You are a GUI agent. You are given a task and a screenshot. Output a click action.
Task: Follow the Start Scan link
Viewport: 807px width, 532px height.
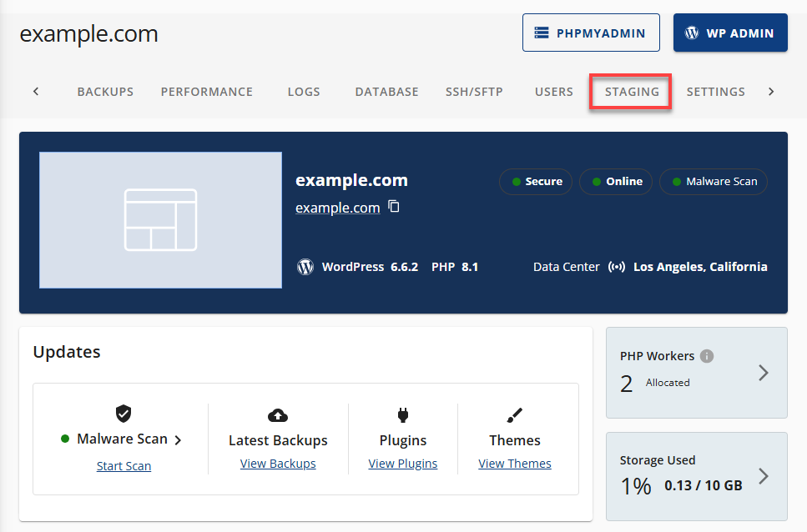click(x=124, y=465)
